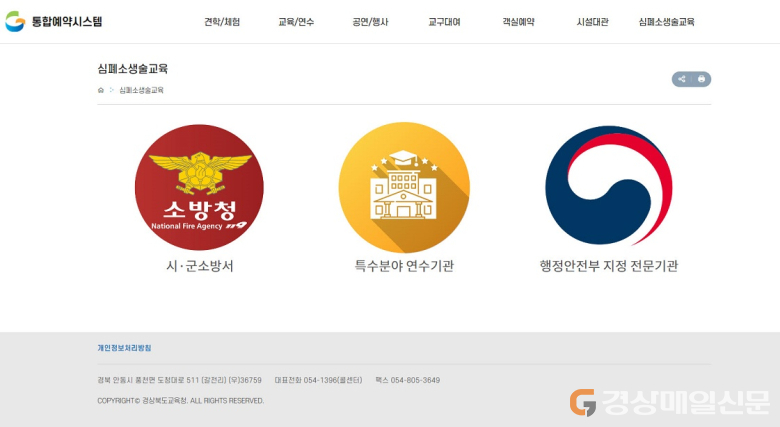Image resolution: width=780 pixels, height=427 pixels.
Task: Open the 견학/체험 menu
Action: click(222, 22)
